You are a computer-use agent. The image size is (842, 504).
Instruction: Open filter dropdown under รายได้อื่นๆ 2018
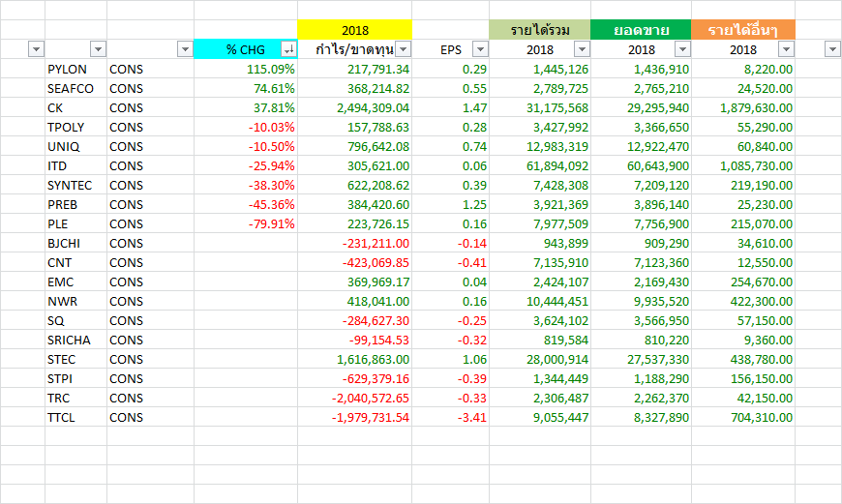pos(786,49)
